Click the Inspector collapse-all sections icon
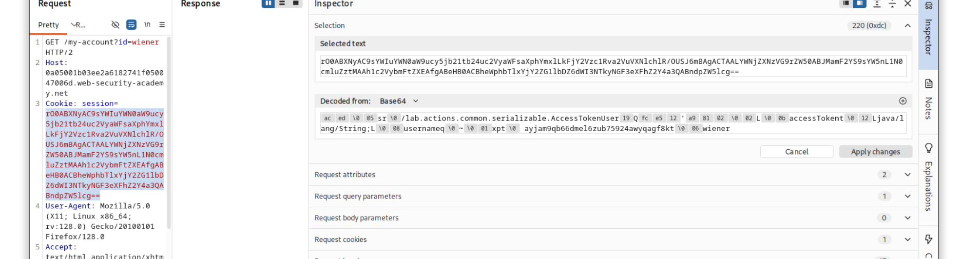The image size is (980, 259). tap(892, 4)
